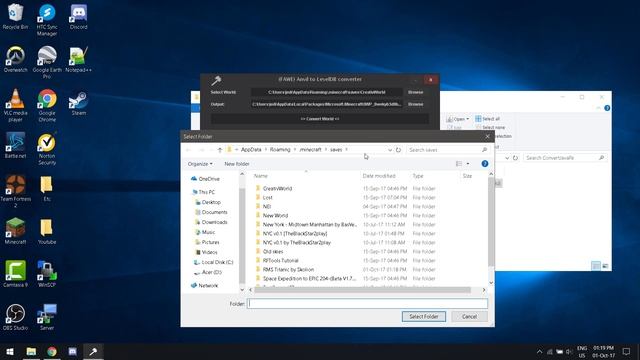640x360 pixels.
Task: Change the view layout in dialog
Action: click(459, 164)
